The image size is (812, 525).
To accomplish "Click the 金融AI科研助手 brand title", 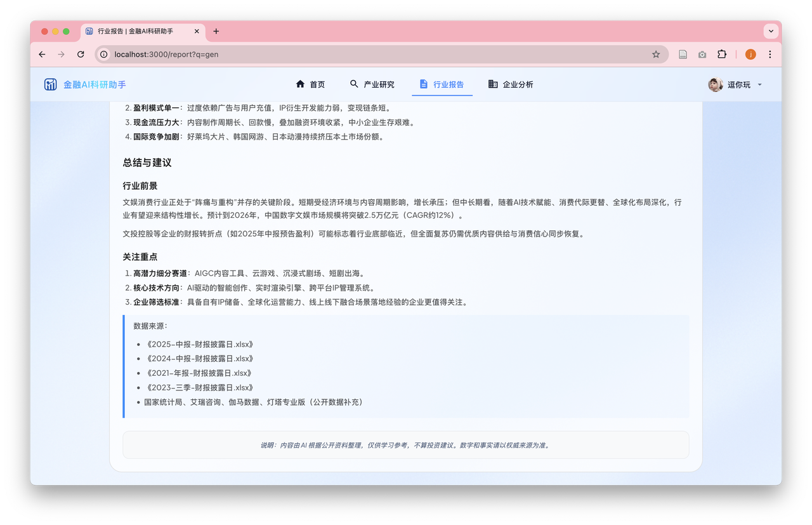I will click(x=95, y=84).
